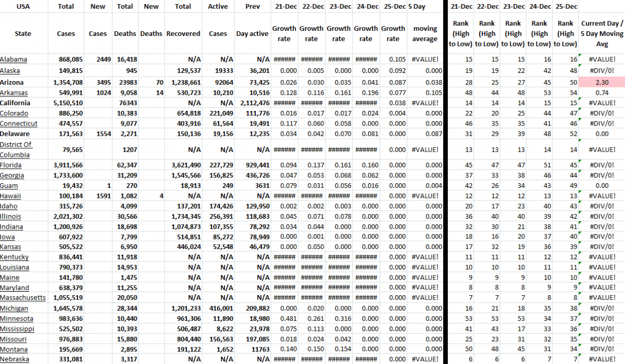Click the Florida state name link
Image resolution: width=625 pixels, height=364 pixels.
click(12, 165)
